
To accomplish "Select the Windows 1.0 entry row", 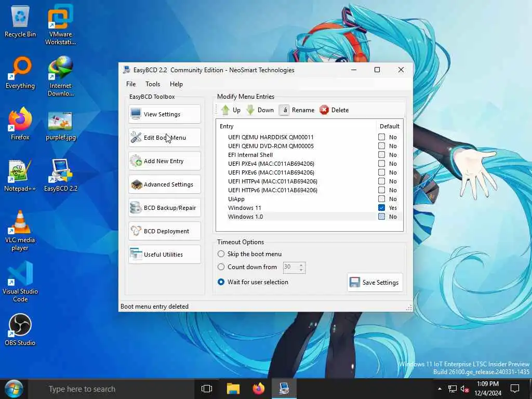I will click(x=310, y=217).
